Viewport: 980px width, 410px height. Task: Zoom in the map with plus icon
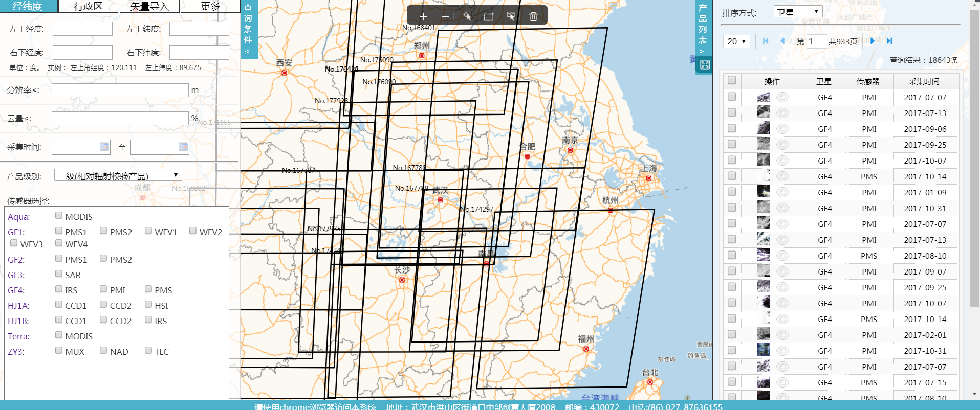(x=423, y=16)
